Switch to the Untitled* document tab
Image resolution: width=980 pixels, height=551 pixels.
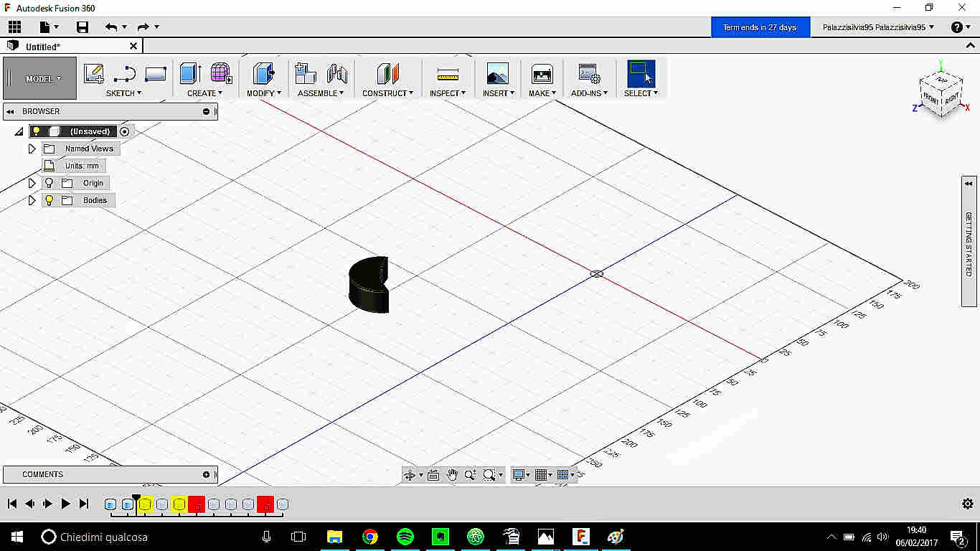click(43, 47)
